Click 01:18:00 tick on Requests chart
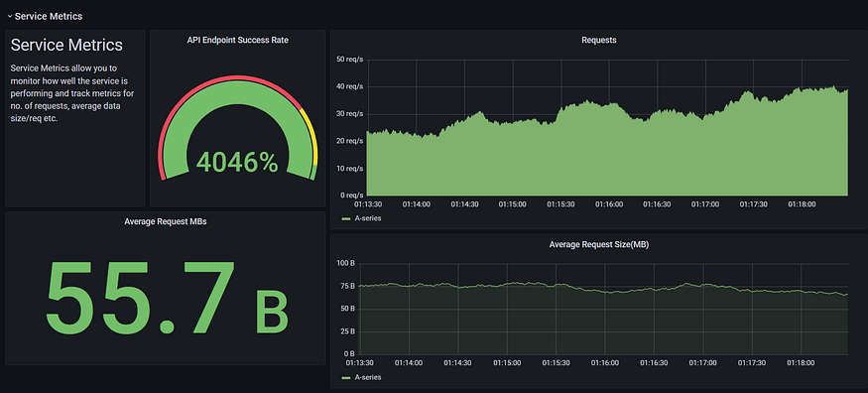This screenshot has height=393, width=868. pos(803,204)
